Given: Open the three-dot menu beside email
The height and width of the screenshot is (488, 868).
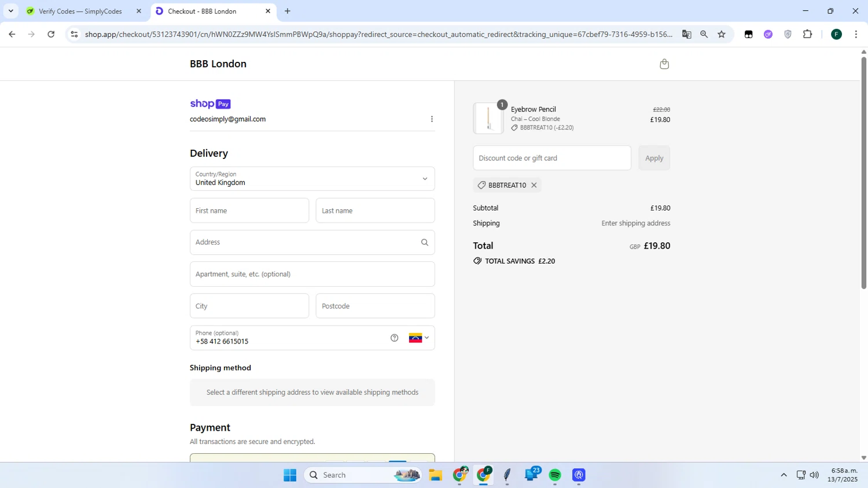Looking at the screenshot, I should [432, 119].
